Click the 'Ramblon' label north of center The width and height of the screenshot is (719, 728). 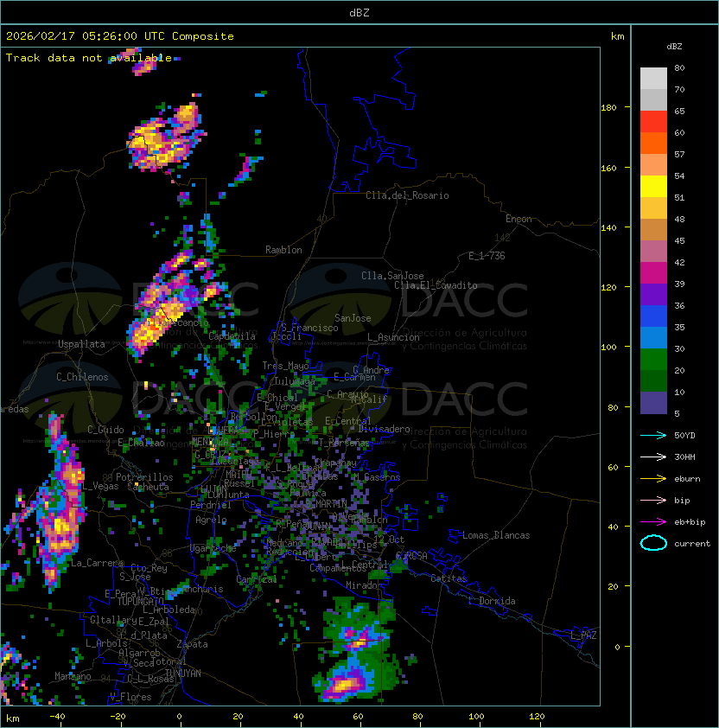coord(283,250)
